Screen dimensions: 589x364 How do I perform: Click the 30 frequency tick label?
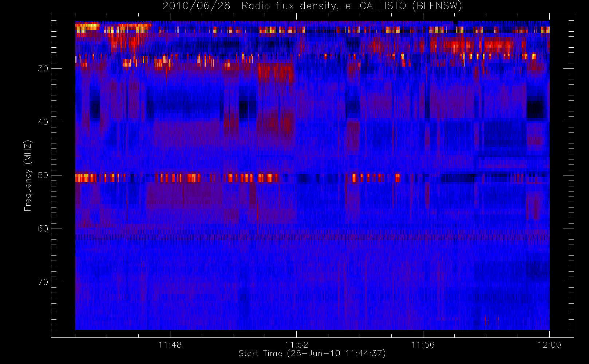click(43, 68)
